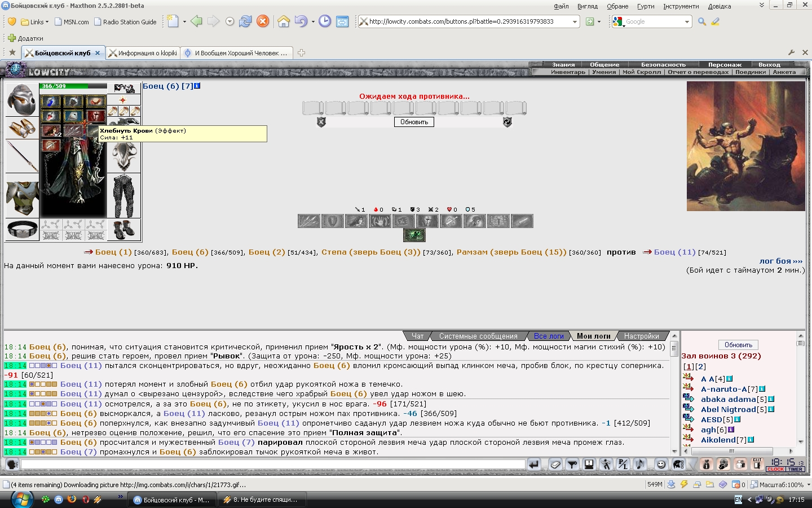This screenshot has height=508, width=812.
Task: Click the chat log vertical scrollbar
Action: 674,393
